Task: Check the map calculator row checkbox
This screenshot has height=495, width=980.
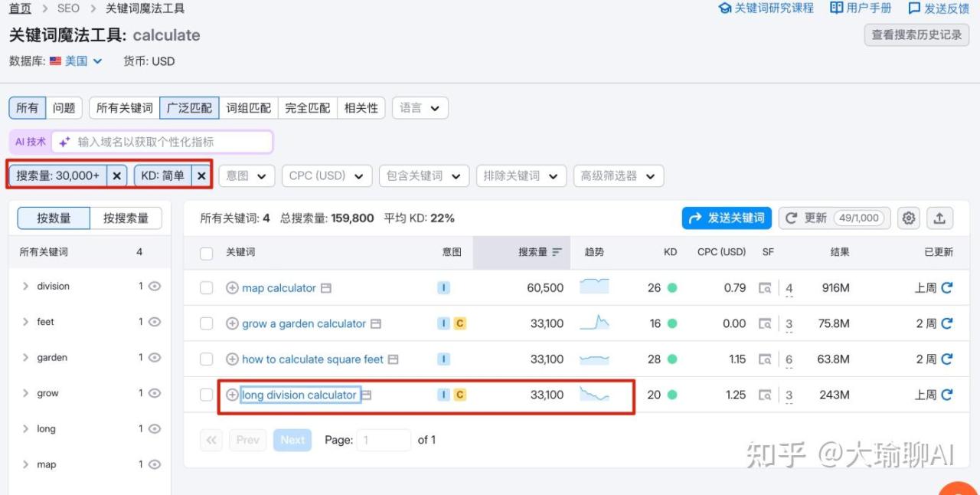Action: point(206,288)
